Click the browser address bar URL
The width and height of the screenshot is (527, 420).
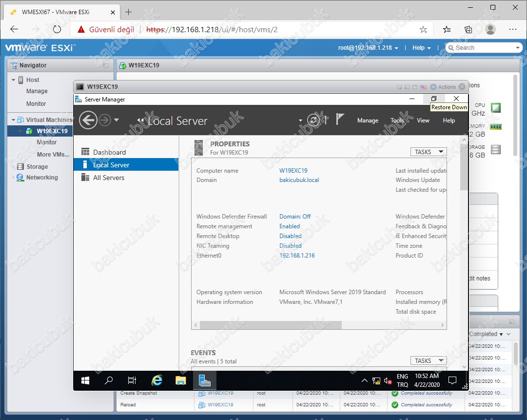212,30
